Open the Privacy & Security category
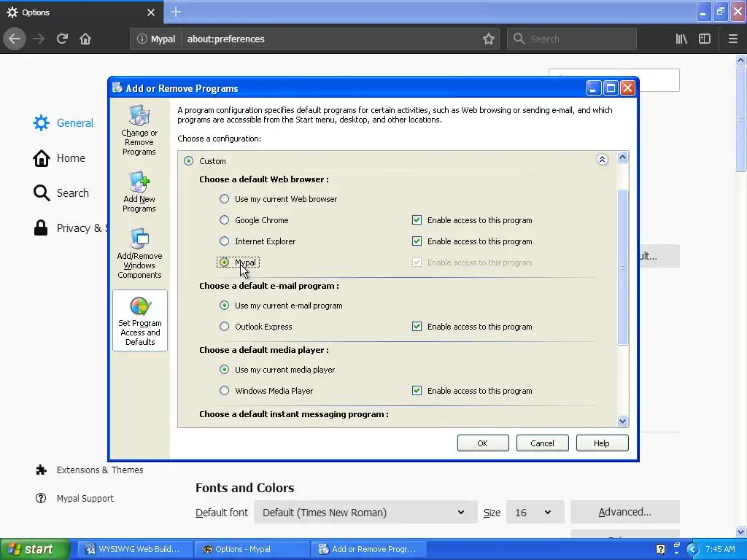This screenshot has width=747, height=560. pyautogui.click(x=69, y=228)
